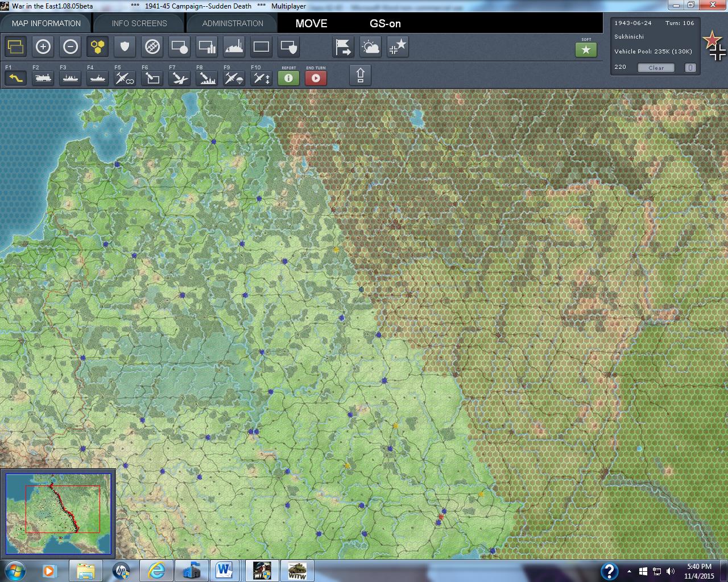Click the Sukhinichi location text

click(x=629, y=36)
